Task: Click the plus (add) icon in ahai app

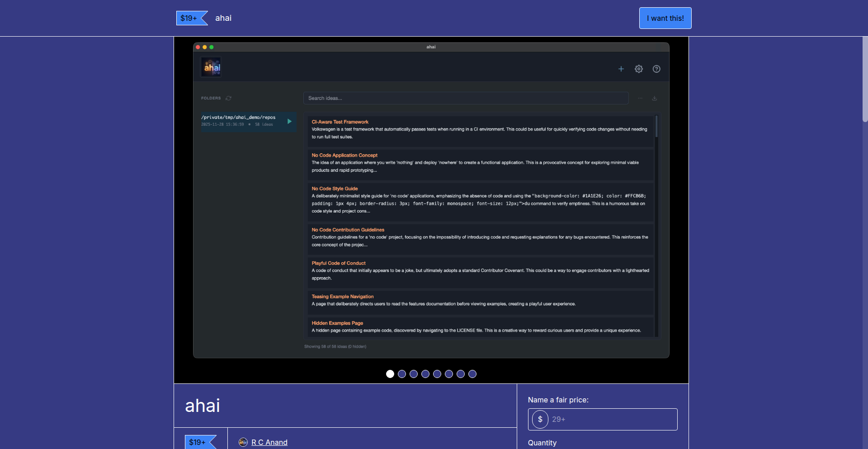Action: [621, 69]
